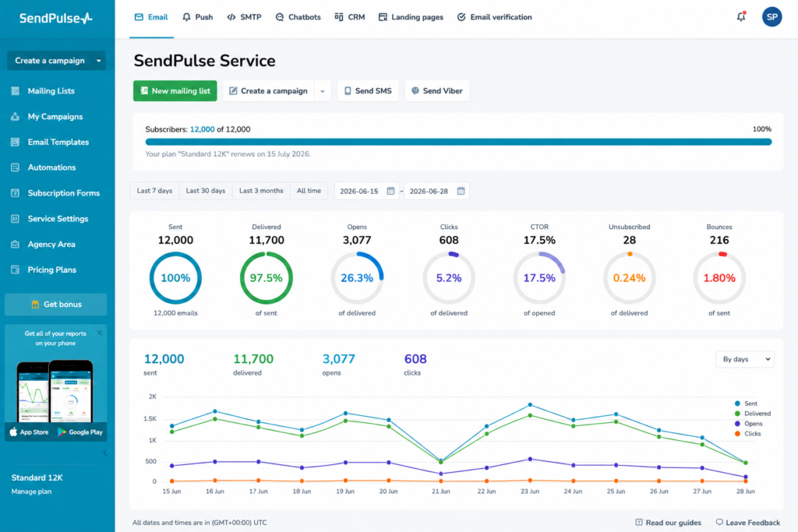The image size is (798, 532).
Task: Expand arrow next to Create a campaign button
Action: point(323,91)
